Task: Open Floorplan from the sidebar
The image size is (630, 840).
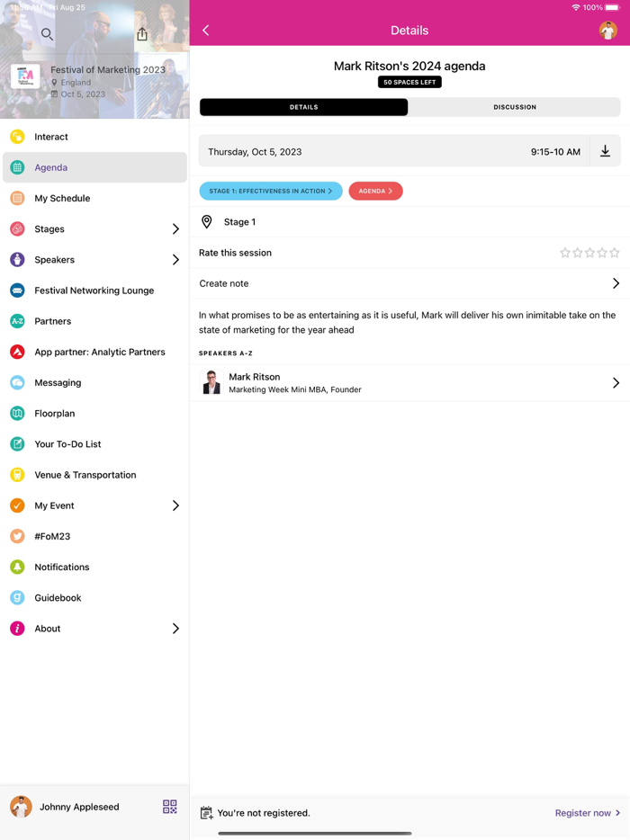Action: 94,414
